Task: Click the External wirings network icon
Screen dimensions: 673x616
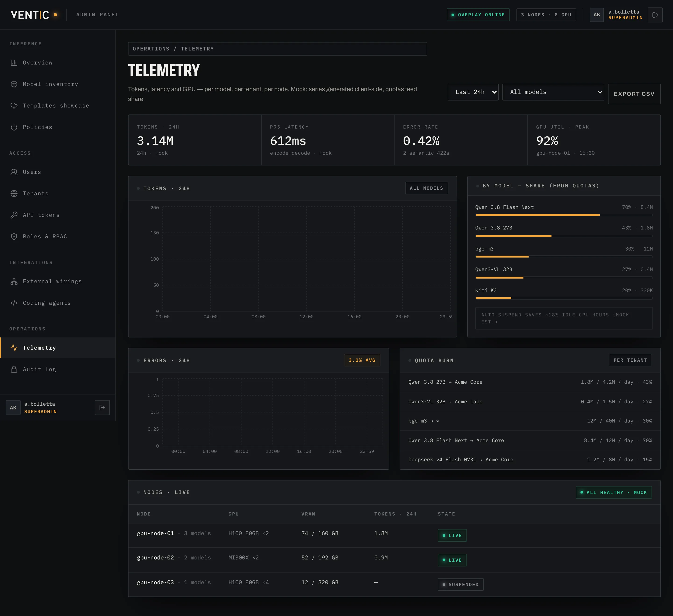Action: 14,281
